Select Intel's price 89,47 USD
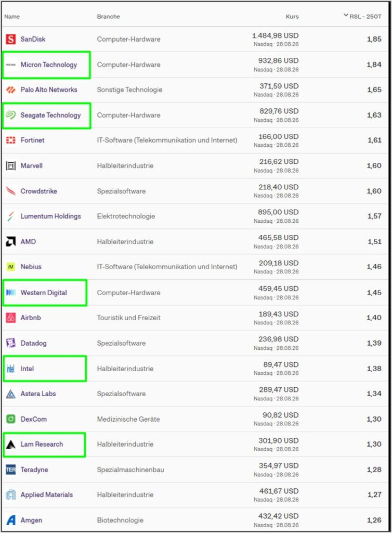 pyautogui.click(x=281, y=365)
